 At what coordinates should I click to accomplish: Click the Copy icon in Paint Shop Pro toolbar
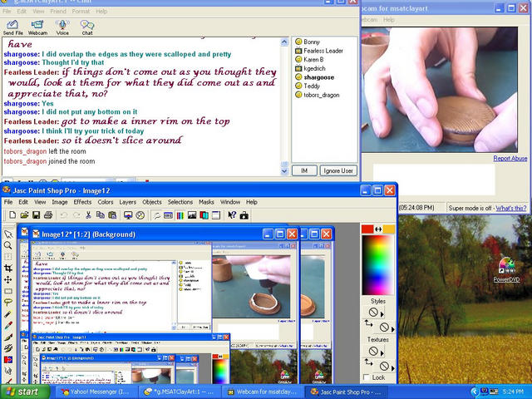pos(100,215)
